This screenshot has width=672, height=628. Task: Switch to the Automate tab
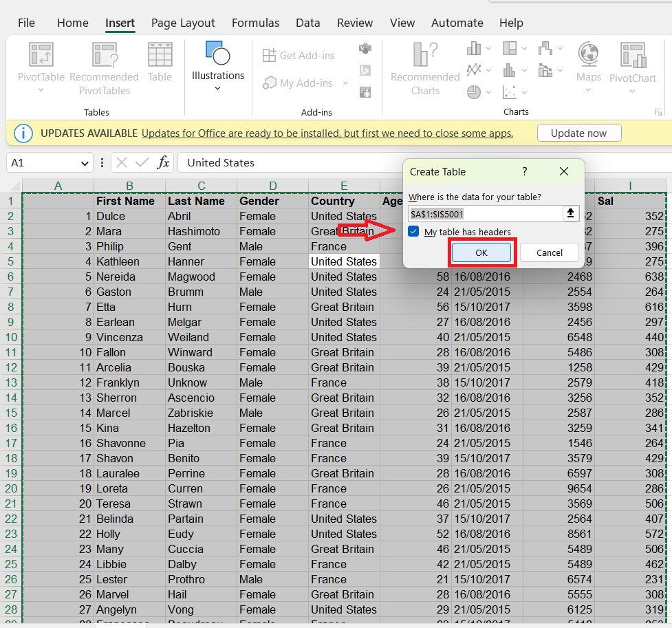[457, 23]
